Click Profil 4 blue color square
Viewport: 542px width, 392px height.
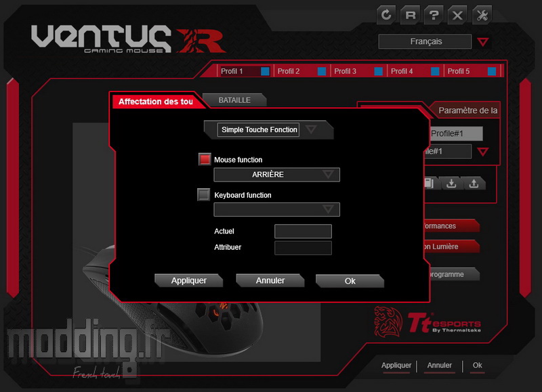tap(435, 71)
